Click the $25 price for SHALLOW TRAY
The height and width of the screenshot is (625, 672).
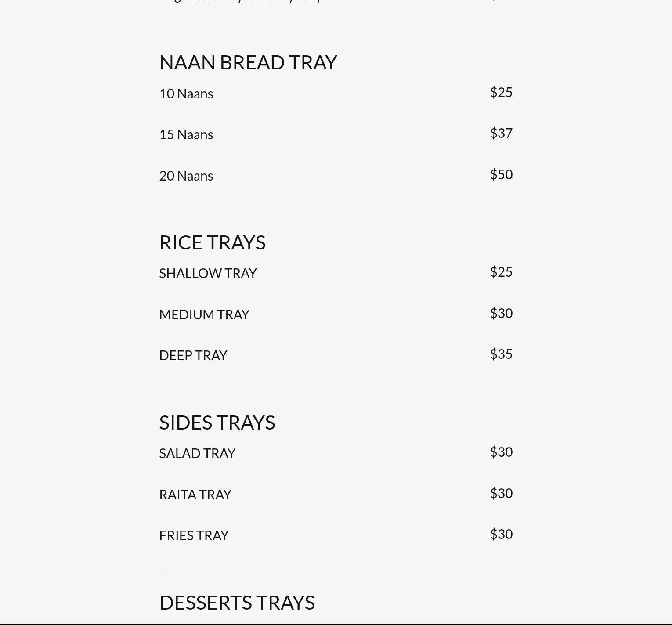pyautogui.click(x=501, y=272)
